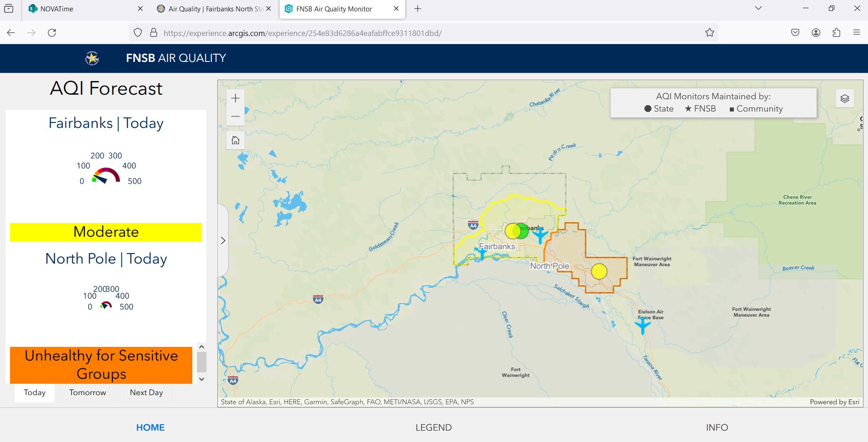This screenshot has height=442, width=868.
Task: Click the orange Unhealthy for Sensitive Groups bar
Action: (101, 365)
